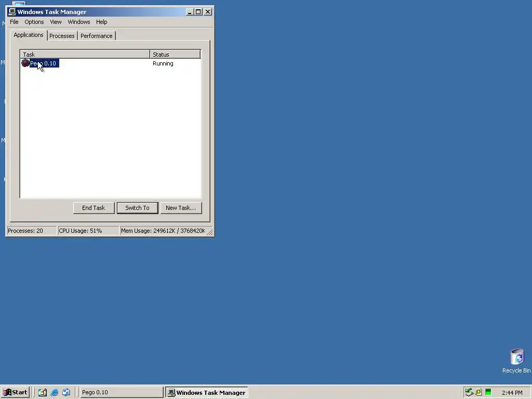Open the File menu
This screenshot has width=532, height=399.
click(14, 22)
